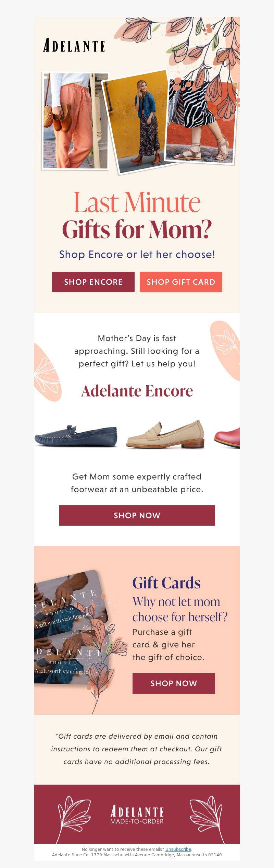Click the Gift Cards heading
This screenshot has width=274, height=868.
pos(166,583)
